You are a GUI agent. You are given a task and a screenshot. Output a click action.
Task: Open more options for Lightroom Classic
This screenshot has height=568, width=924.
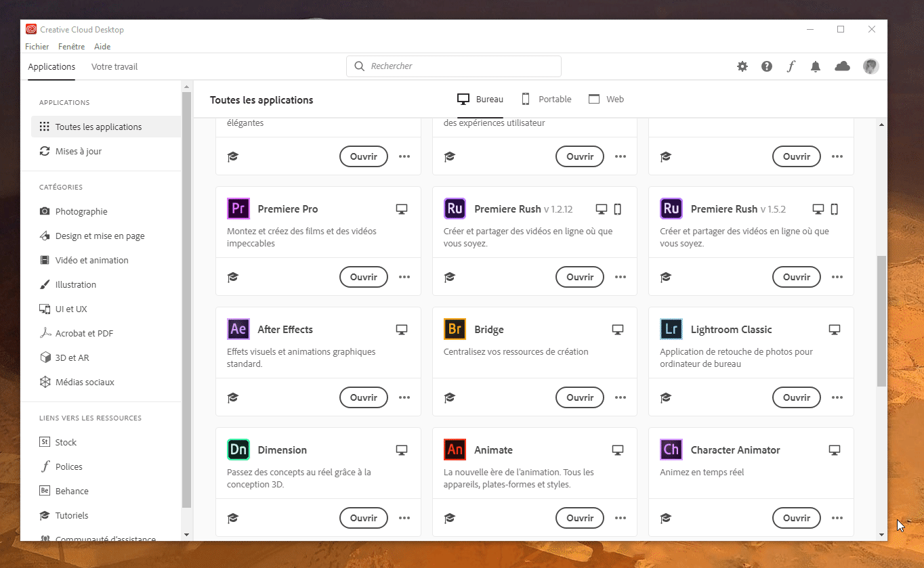tap(837, 397)
